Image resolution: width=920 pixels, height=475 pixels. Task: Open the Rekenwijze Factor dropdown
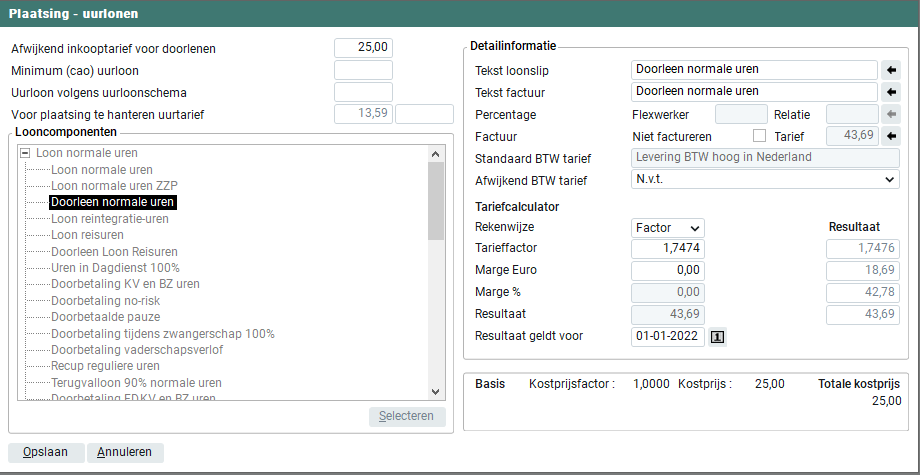668,228
